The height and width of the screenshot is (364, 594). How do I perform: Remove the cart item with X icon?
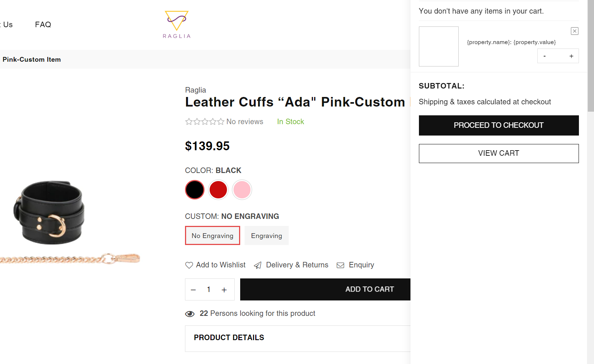(575, 31)
